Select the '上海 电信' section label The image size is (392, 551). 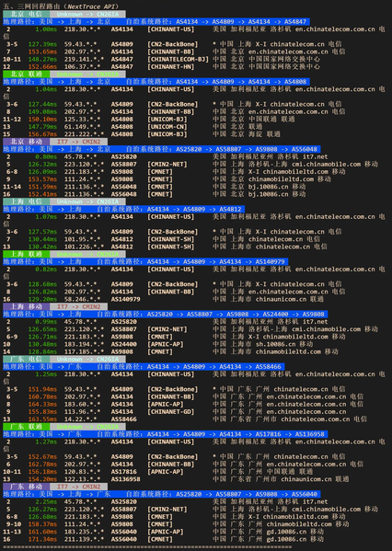coord(27,201)
